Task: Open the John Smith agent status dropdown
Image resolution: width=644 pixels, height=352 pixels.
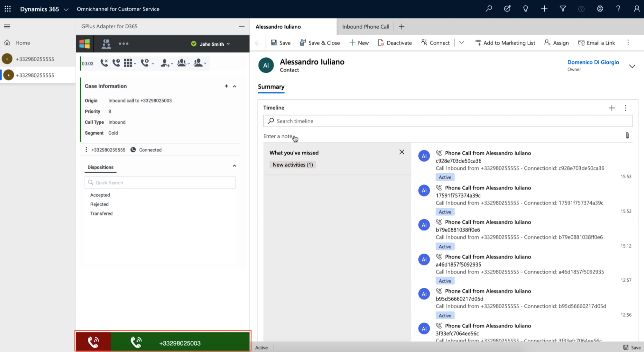Action: pyautogui.click(x=211, y=44)
